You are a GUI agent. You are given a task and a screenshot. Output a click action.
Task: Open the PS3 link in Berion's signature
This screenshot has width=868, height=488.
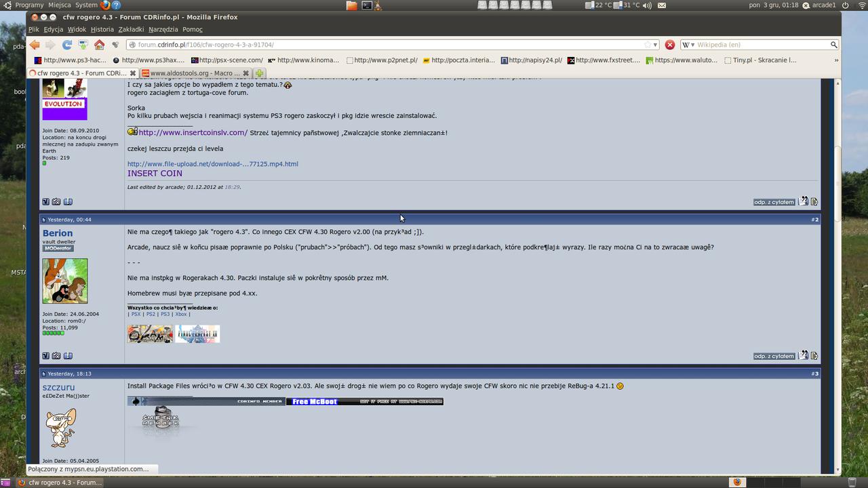coord(165,314)
